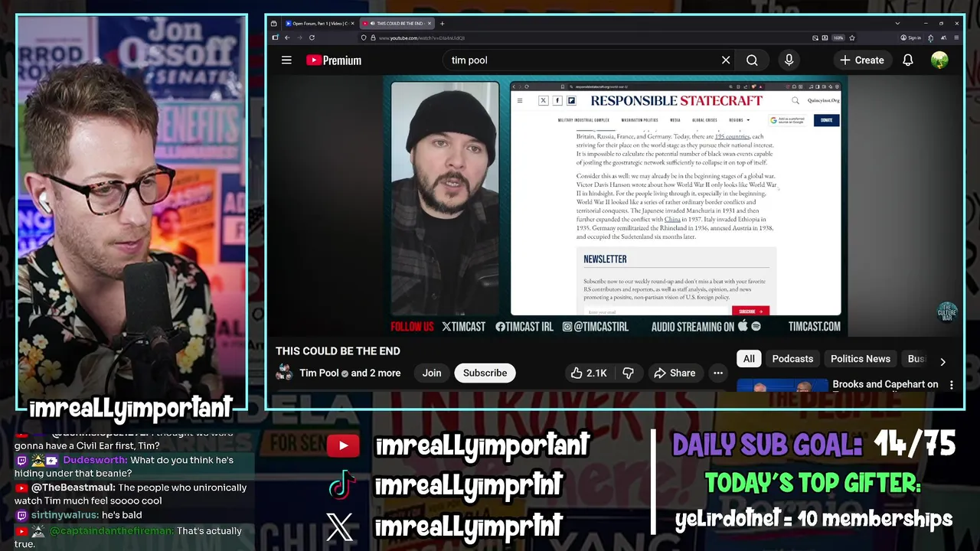980x551 pixels.
Task: Open the three-dot more actions menu
Action: click(718, 373)
